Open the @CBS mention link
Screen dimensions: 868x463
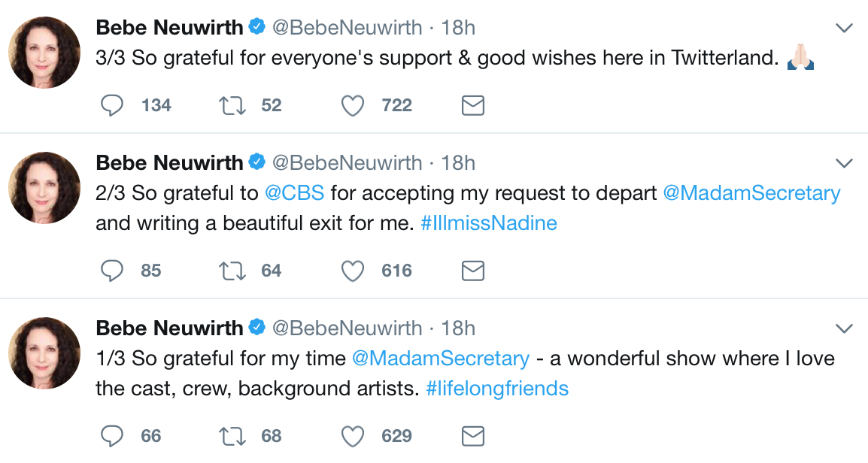[294, 193]
